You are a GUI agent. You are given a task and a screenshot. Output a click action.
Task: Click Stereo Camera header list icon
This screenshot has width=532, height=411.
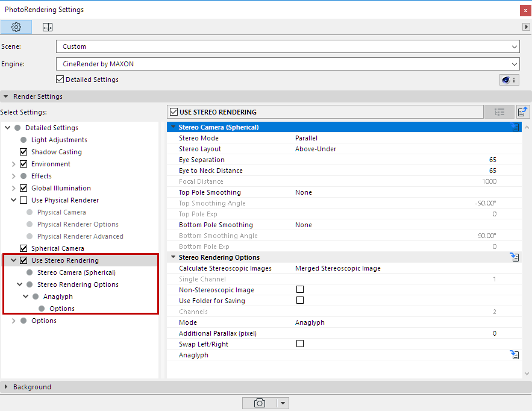[x=515, y=127]
